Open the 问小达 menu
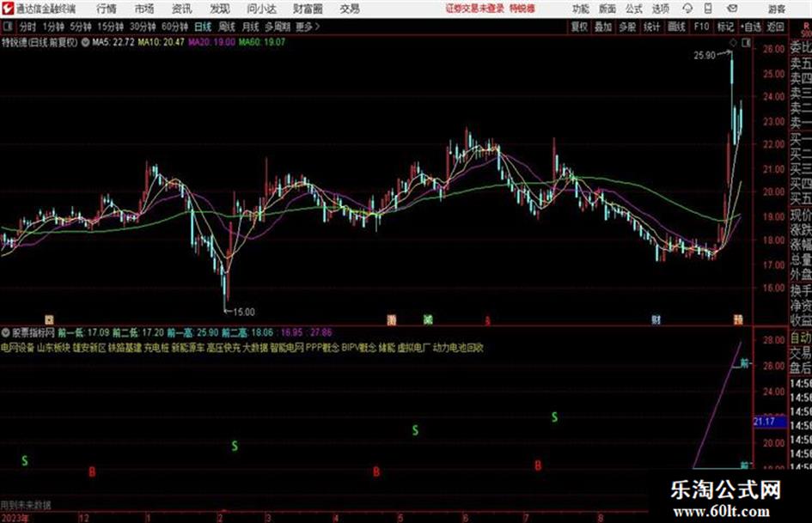 261,9
